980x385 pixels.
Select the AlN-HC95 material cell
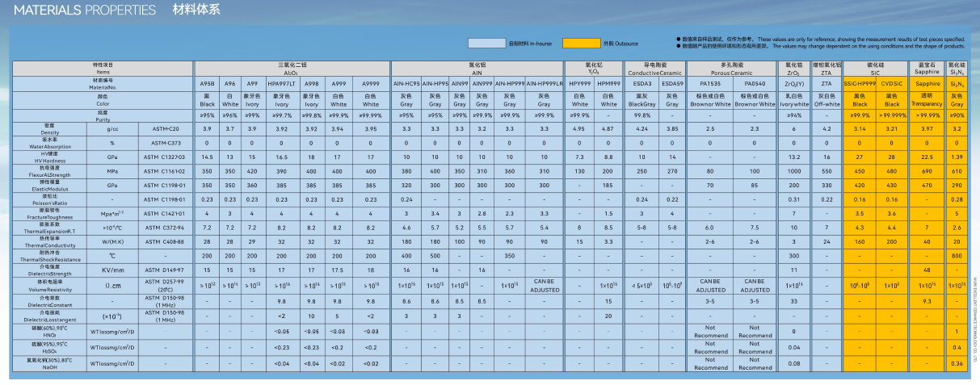[406, 83]
